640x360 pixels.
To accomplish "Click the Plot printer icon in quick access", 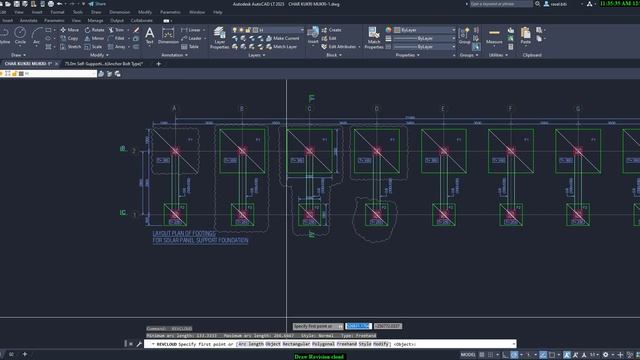I will tap(51, 4).
